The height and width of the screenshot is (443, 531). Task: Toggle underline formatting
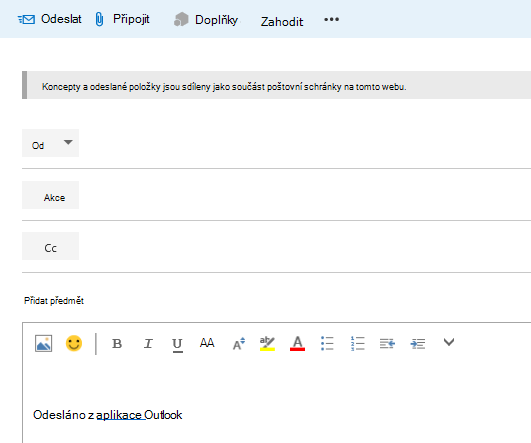pos(177,345)
